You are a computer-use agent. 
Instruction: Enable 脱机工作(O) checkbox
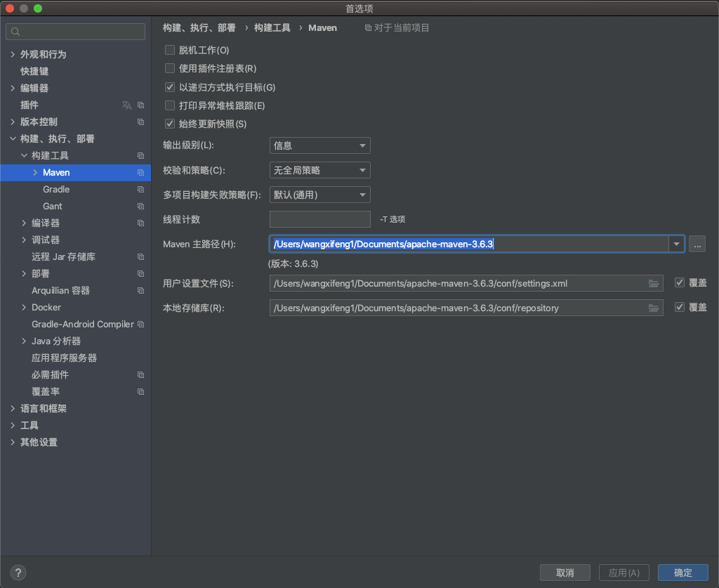click(170, 50)
